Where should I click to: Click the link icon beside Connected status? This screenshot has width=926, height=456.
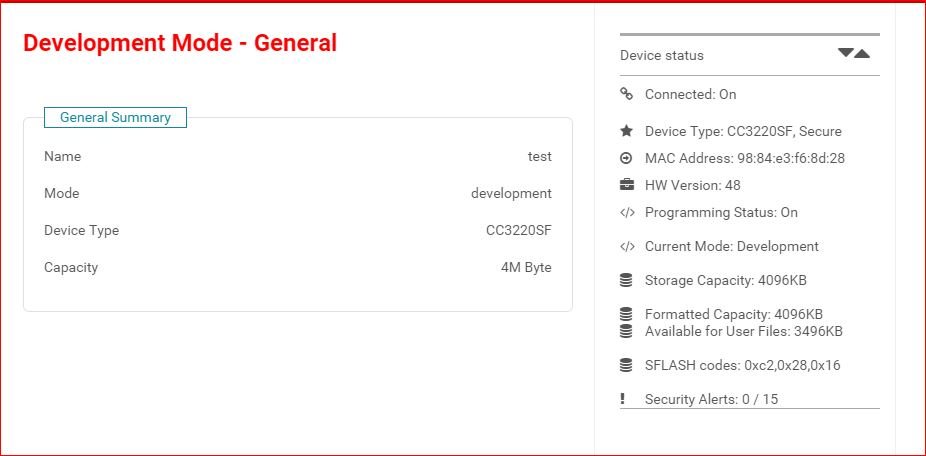point(627,94)
